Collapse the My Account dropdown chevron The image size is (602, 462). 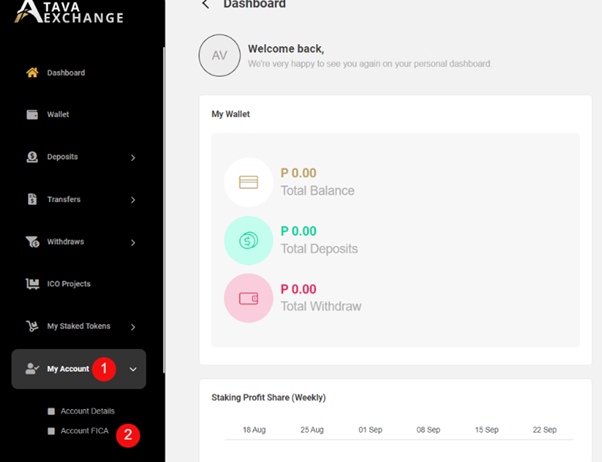pyautogui.click(x=133, y=369)
